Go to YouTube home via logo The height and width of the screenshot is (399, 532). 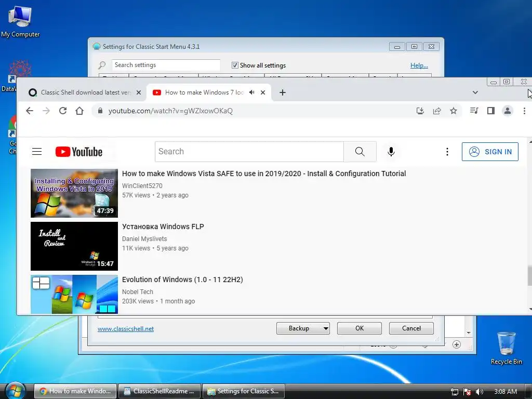pos(79,152)
